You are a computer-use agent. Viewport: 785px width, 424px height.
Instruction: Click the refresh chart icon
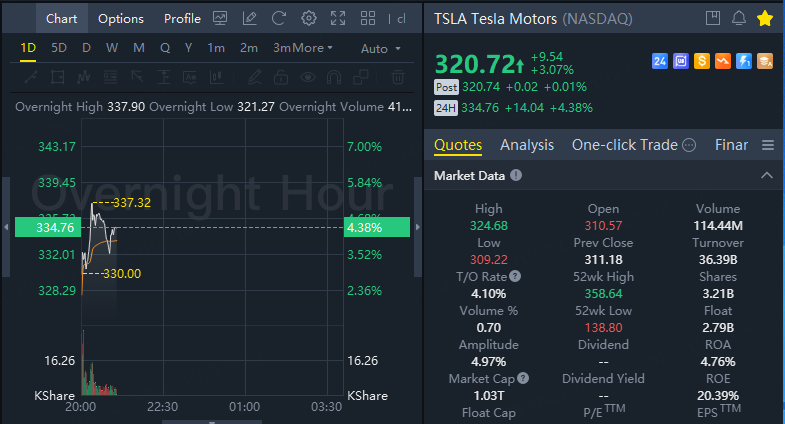pos(279,19)
